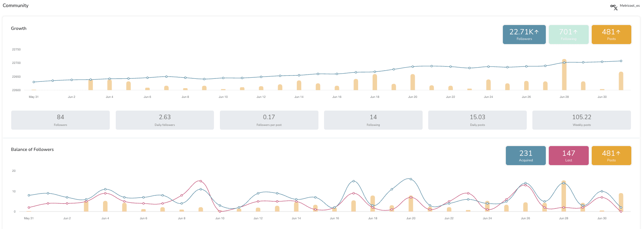The width and height of the screenshot is (644, 229).
Task: Toggle the Acquired followers series visibility
Action: click(x=526, y=155)
